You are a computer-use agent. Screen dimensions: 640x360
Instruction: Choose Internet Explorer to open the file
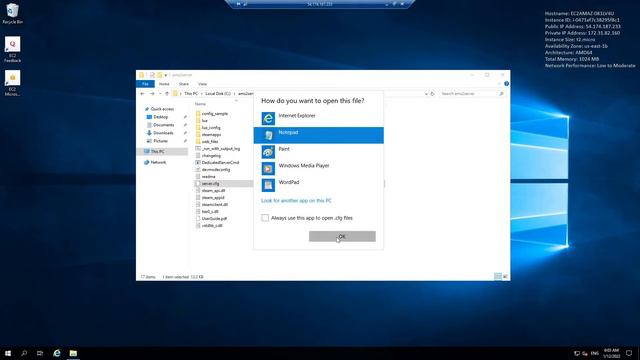pyautogui.click(x=318, y=118)
